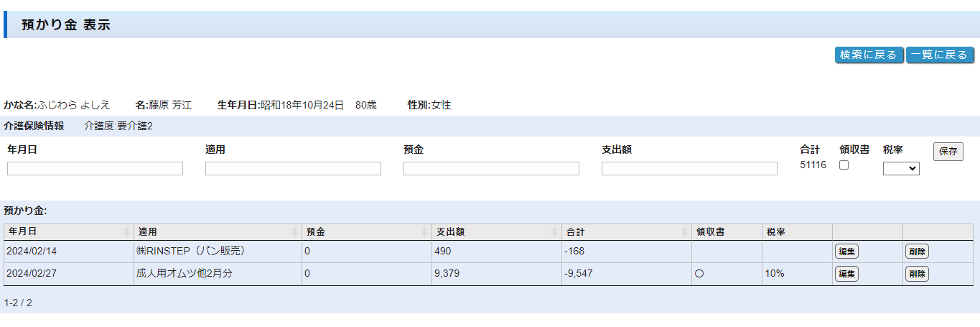Open the 税率 dropdown
The width and height of the screenshot is (980, 327).
pos(901,168)
